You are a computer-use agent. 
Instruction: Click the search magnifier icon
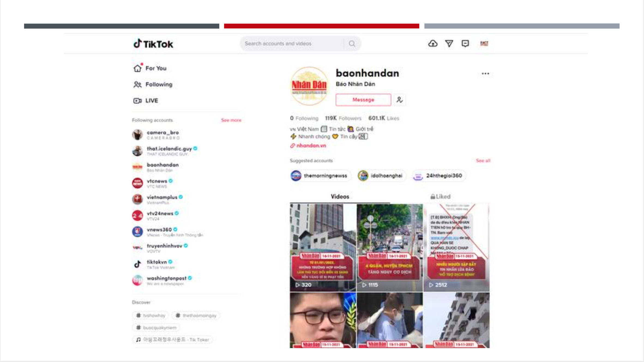point(352,44)
